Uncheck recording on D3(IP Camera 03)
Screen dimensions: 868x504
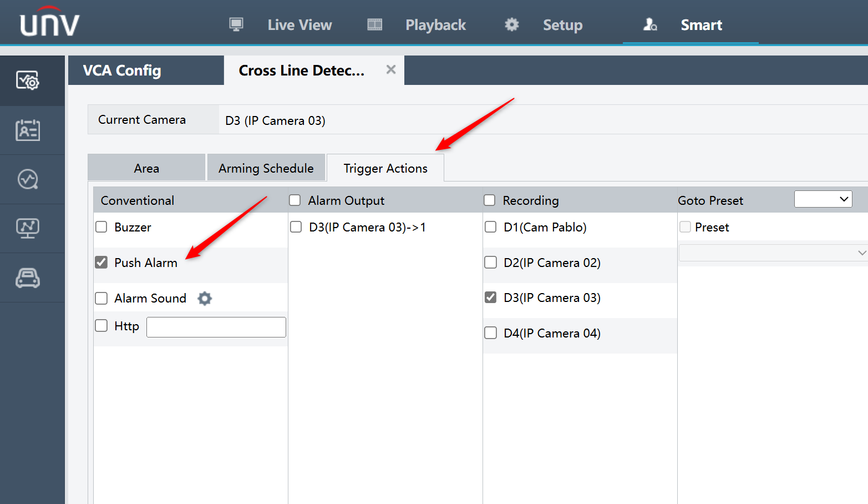point(490,298)
